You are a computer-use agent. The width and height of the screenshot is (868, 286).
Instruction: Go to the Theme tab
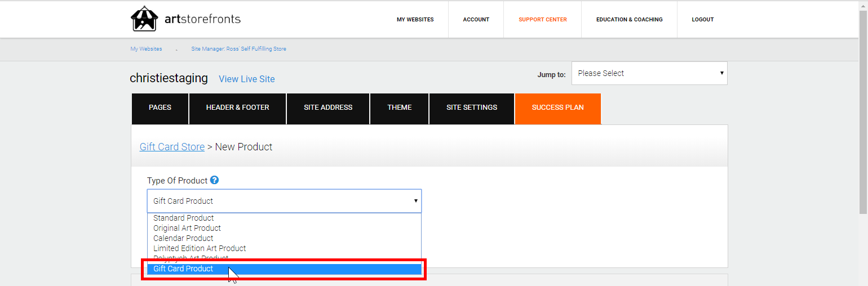(400, 108)
